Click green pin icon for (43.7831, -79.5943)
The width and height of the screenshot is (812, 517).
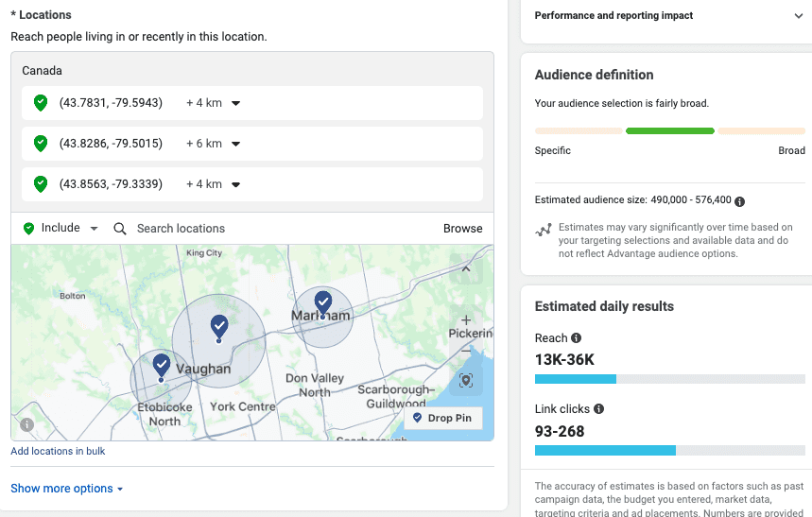point(41,103)
